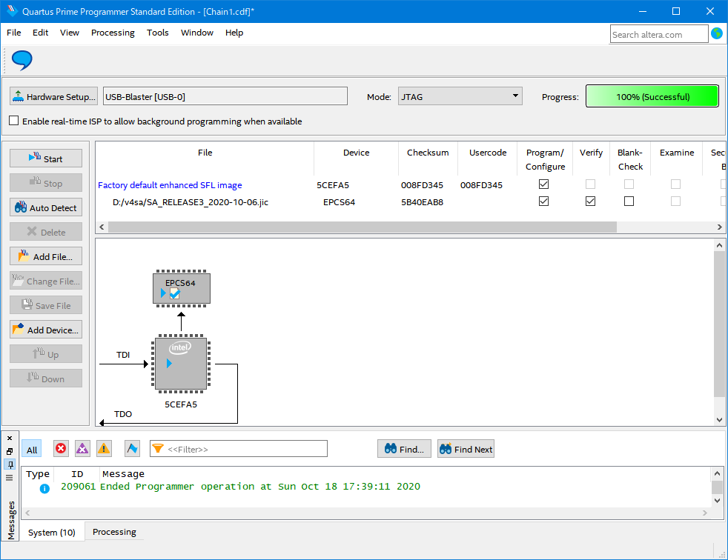Open the File menu
Screen dimensions: 728x560
(x=13, y=33)
